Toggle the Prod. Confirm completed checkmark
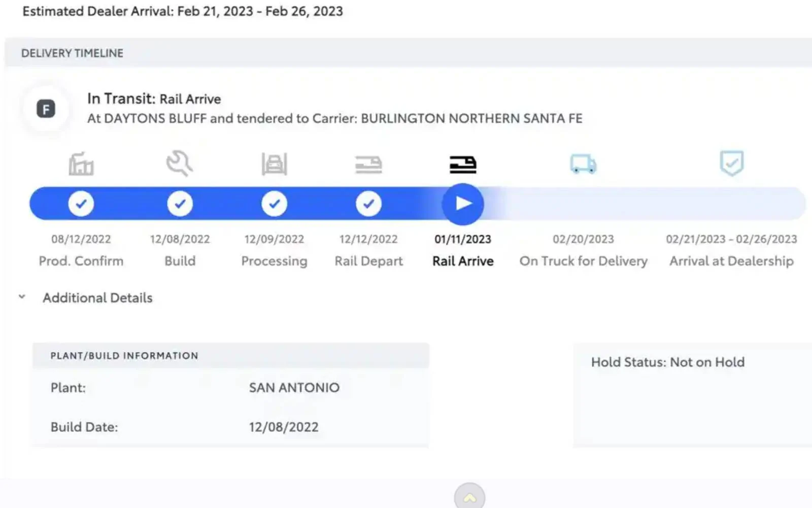812x508 pixels. tap(81, 203)
